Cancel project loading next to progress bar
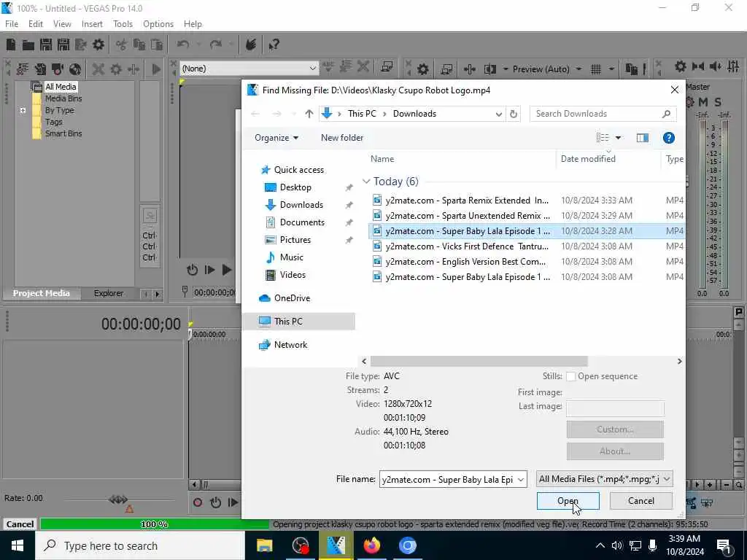Image resolution: width=747 pixels, height=560 pixels. point(20,524)
